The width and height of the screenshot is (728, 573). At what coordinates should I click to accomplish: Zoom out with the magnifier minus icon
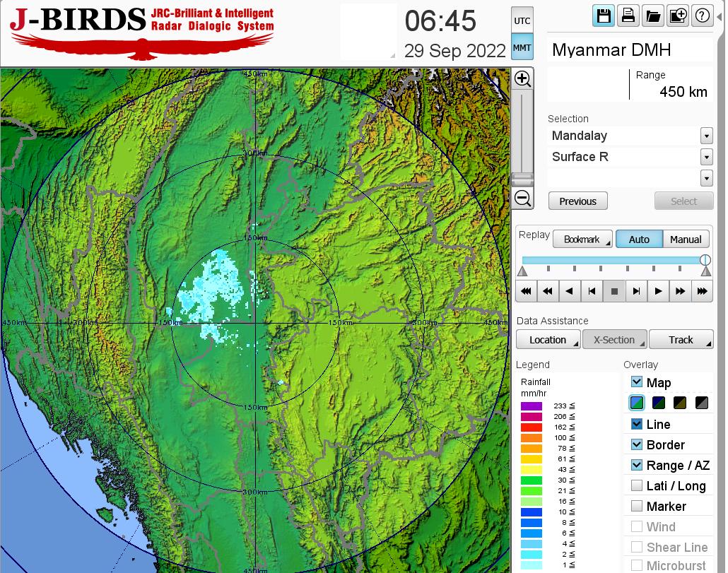coord(522,199)
